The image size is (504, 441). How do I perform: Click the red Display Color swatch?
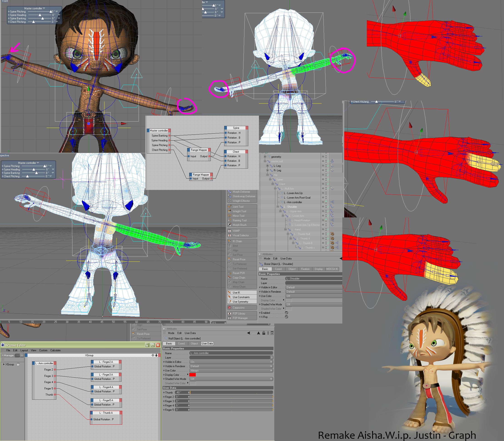click(x=193, y=375)
